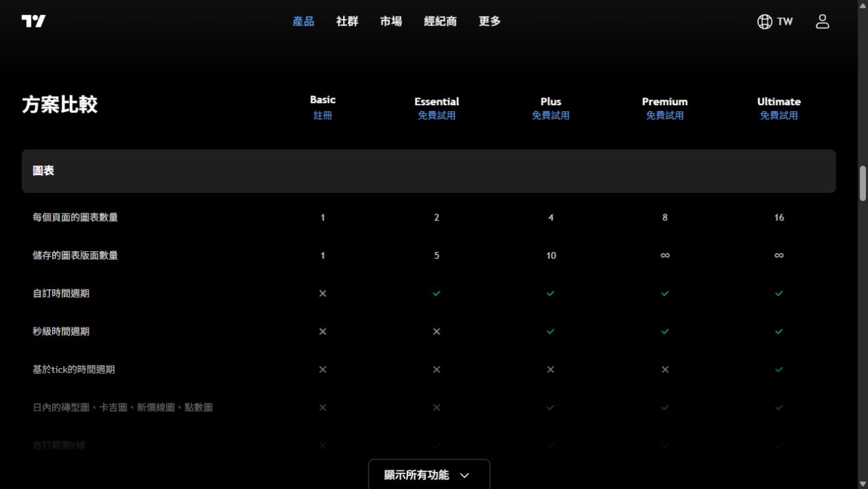Click the 日內的磚型圖、卡吉圖 row label
The image size is (868, 489).
(123, 407)
